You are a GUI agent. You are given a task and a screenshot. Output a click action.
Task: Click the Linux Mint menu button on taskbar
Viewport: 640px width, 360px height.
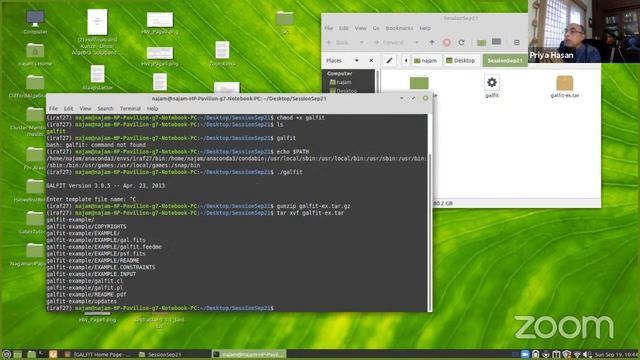coord(7,354)
